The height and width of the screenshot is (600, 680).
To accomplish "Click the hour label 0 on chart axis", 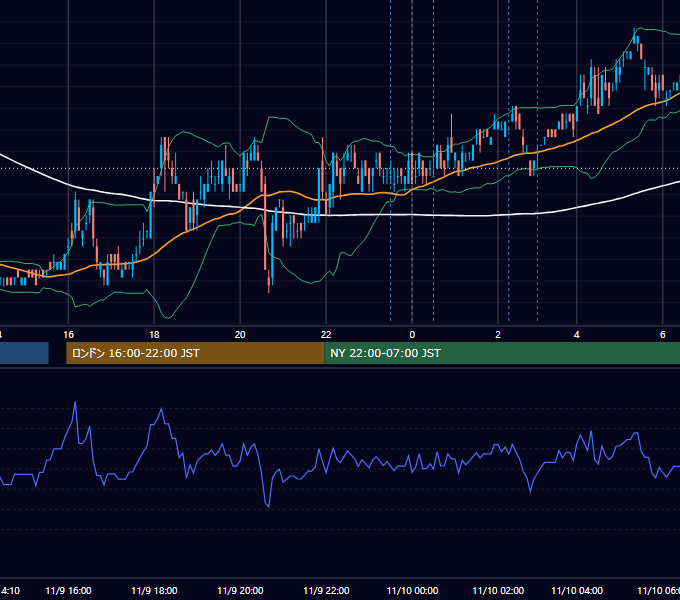I will click(x=412, y=334).
